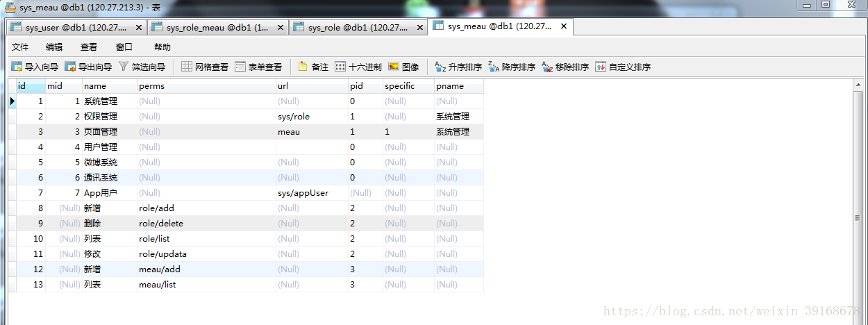Image resolution: width=868 pixels, height=325 pixels.
Task: Sort descending (降序排序)
Action: 512,67
